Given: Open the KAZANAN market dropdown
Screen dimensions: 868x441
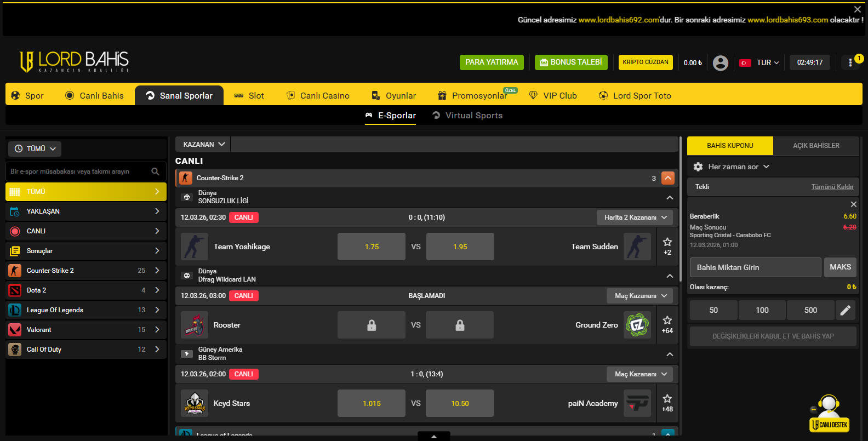Looking at the screenshot, I should (203, 144).
